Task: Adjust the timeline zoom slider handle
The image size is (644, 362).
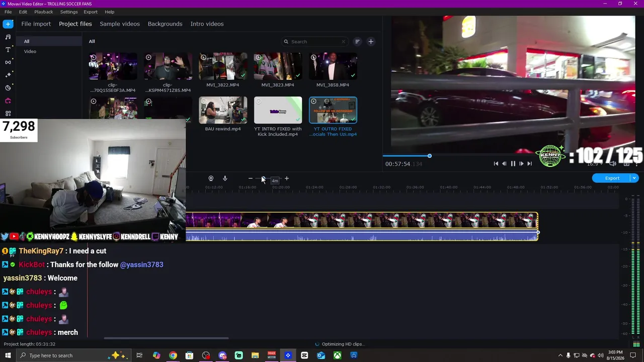Action: point(263,178)
